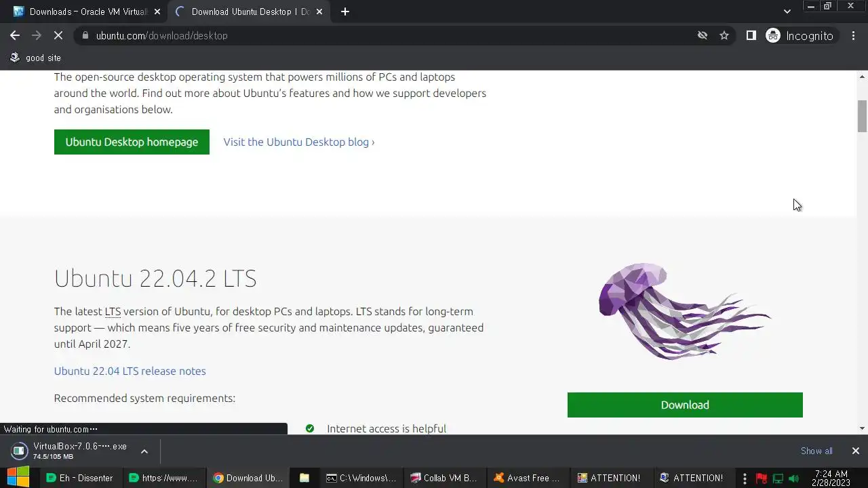The width and height of the screenshot is (868, 488).
Task: Open the tab search dropdown arrow
Action: click(787, 12)
